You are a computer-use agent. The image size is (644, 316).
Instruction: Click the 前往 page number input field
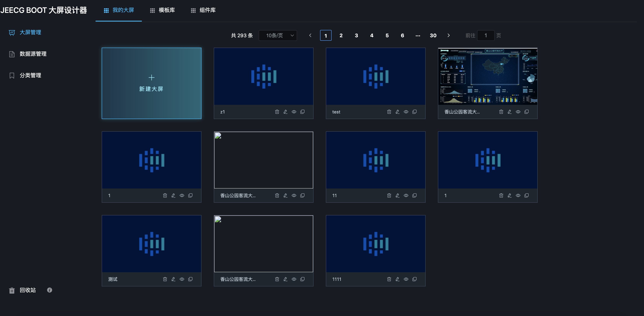tap(485, 36)
